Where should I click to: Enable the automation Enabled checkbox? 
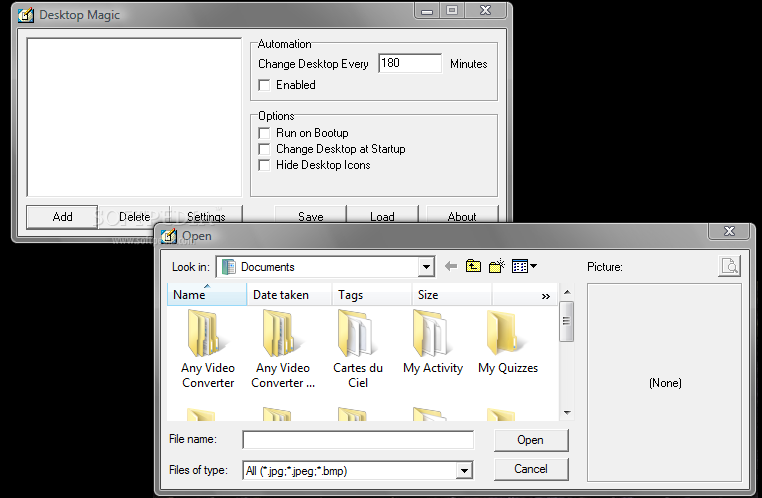click(264, 85)
